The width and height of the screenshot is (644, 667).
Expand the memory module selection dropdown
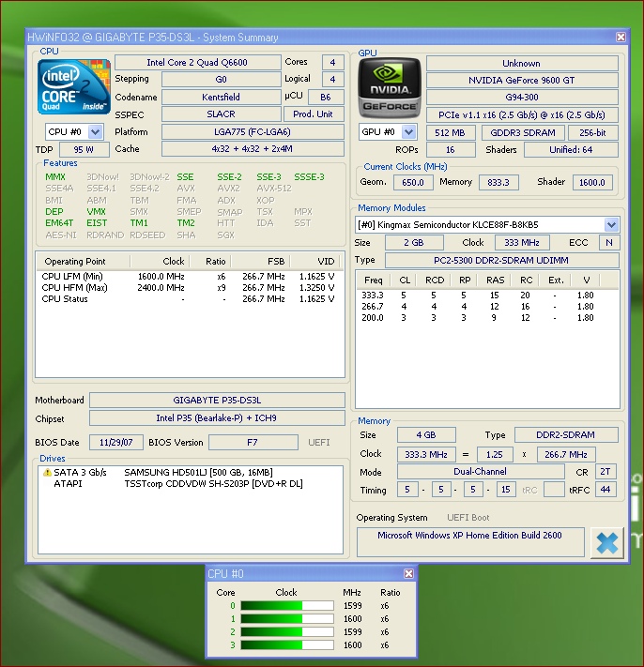click(612, 224)
